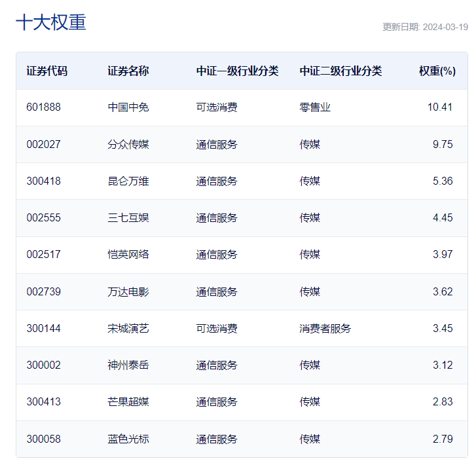Click the 权重(%) column header

(437, 71)
